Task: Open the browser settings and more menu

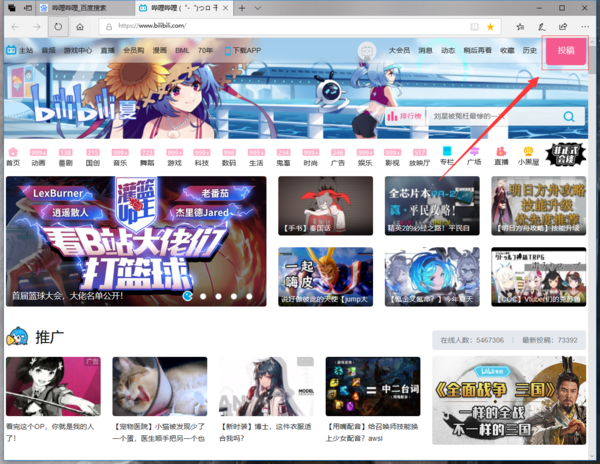Action: [585, 27]
